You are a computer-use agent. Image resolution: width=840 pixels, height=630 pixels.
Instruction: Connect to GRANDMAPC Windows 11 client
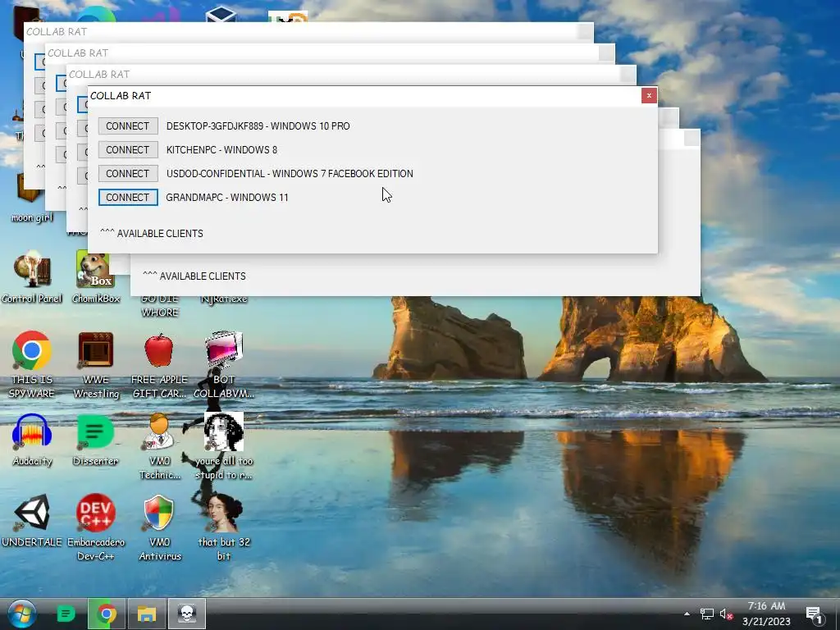[128, 197]
